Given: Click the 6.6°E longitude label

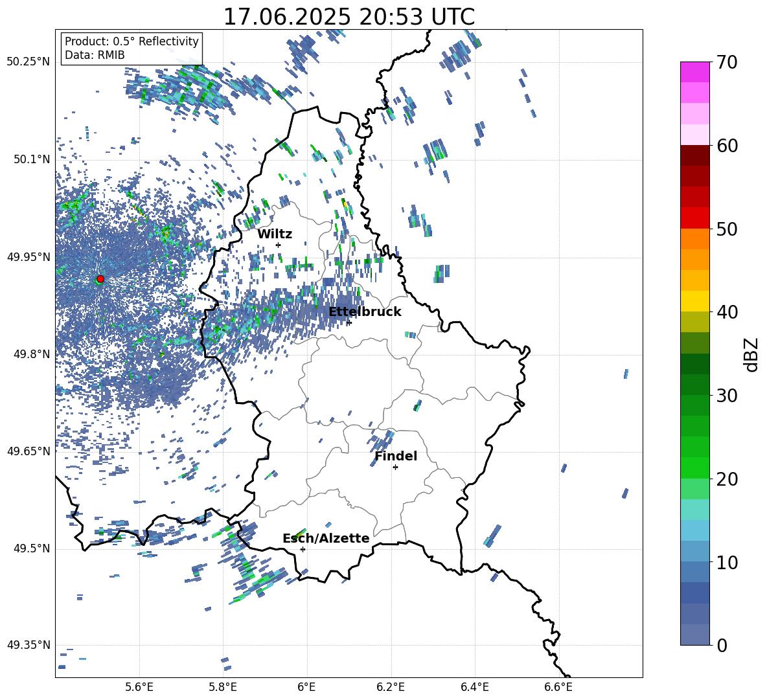Looking at the screenshot, I should (x=558, y=687).
